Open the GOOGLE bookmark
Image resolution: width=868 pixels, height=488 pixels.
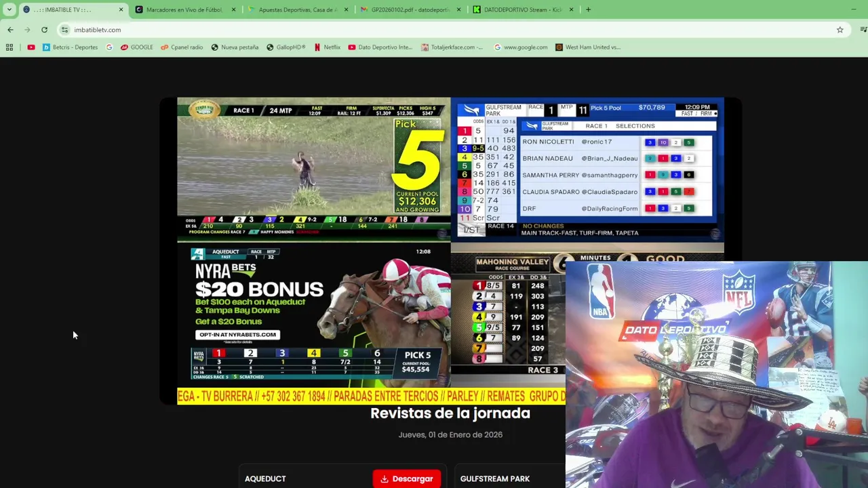(x=137, y=47)
